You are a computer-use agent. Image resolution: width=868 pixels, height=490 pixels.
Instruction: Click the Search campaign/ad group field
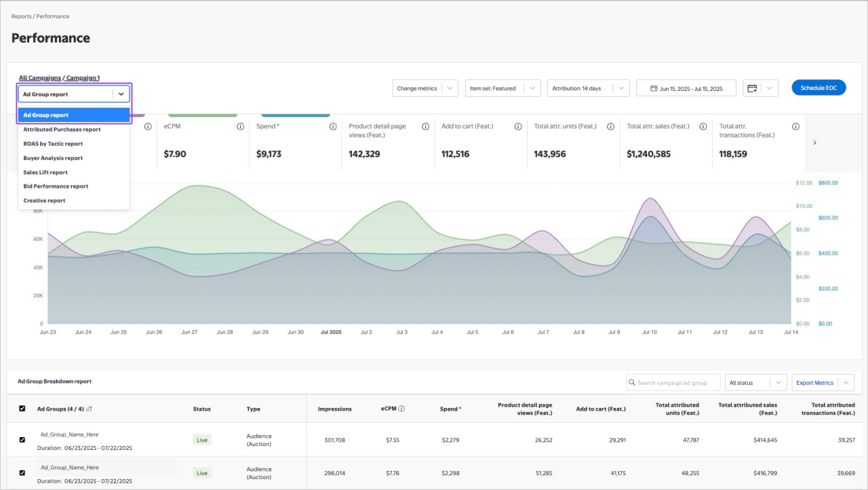point(673,383)
